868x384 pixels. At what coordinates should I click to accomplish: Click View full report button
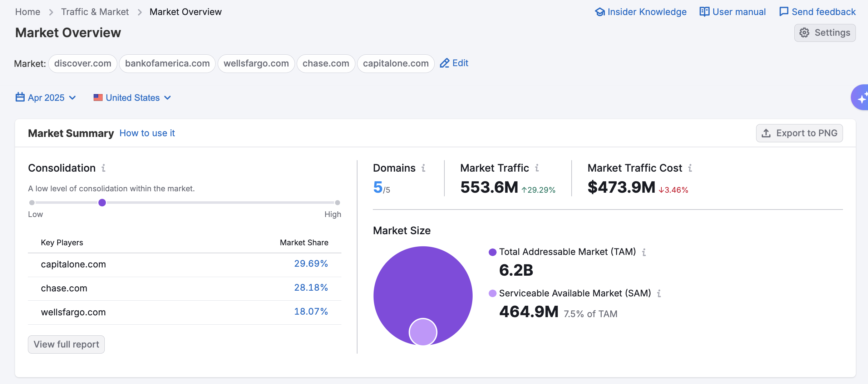coord(66,344)
